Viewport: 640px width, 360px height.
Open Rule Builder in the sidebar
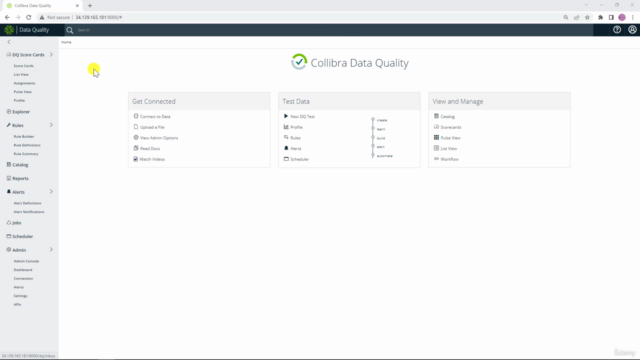pos(24,136)
